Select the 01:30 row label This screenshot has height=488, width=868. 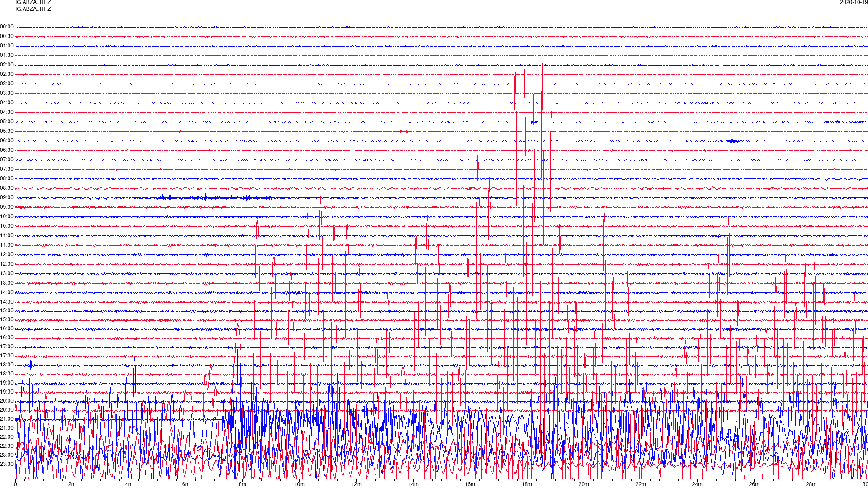(x=7, y=56)
